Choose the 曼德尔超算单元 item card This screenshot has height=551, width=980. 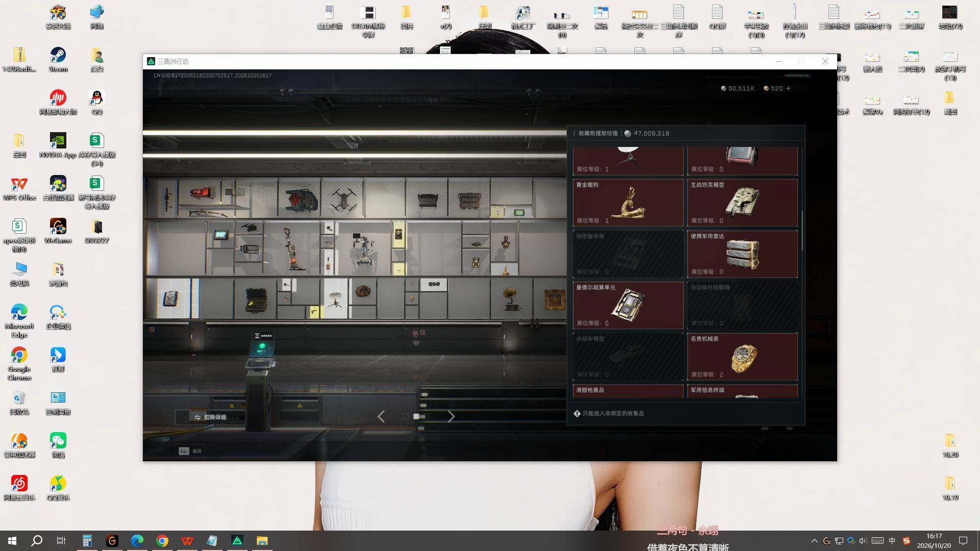628,305
